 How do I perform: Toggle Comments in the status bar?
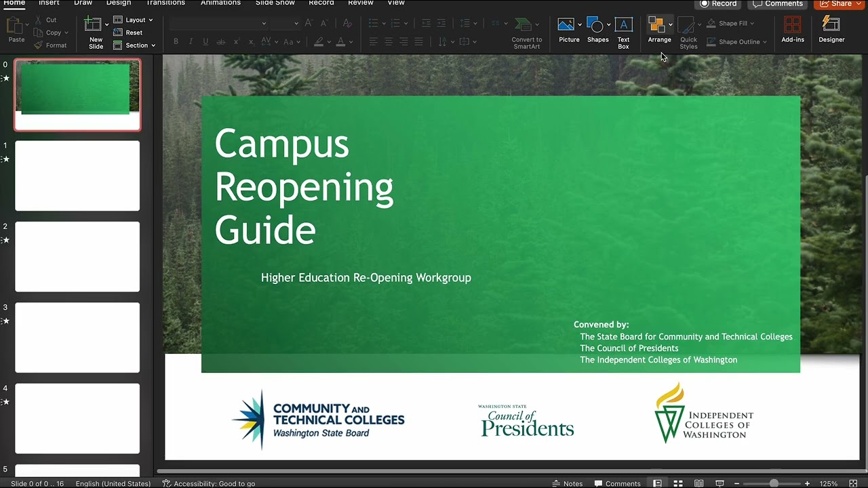(618, 483)
